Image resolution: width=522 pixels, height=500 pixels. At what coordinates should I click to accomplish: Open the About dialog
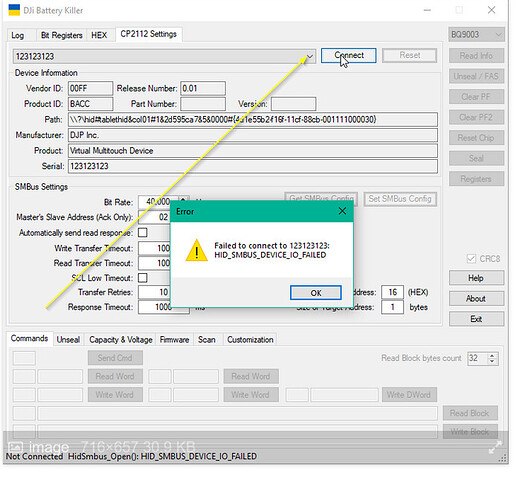(x=476, y=299)
